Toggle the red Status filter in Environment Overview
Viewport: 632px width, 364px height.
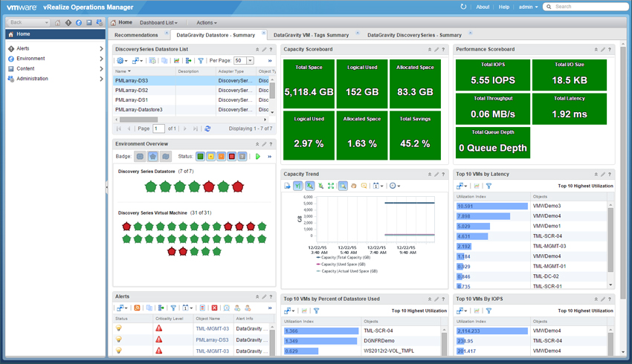click(x=232, y=156)
